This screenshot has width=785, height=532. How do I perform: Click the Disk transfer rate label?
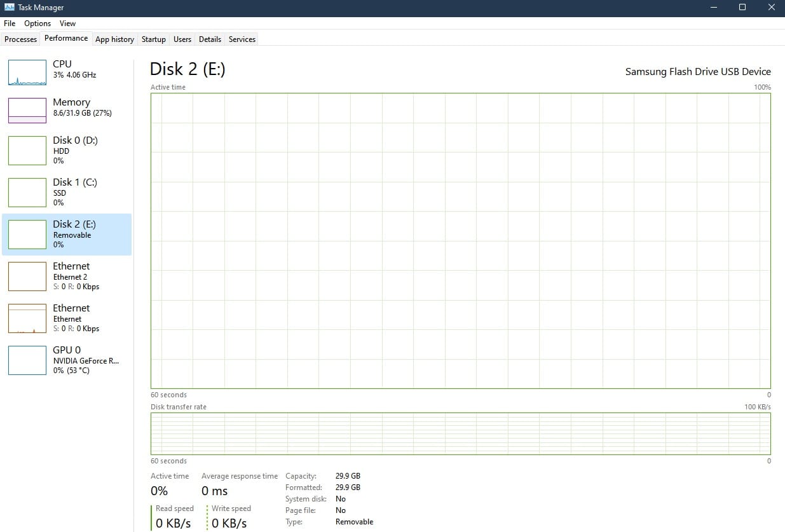pyautogui.click(x=179, y=407)
